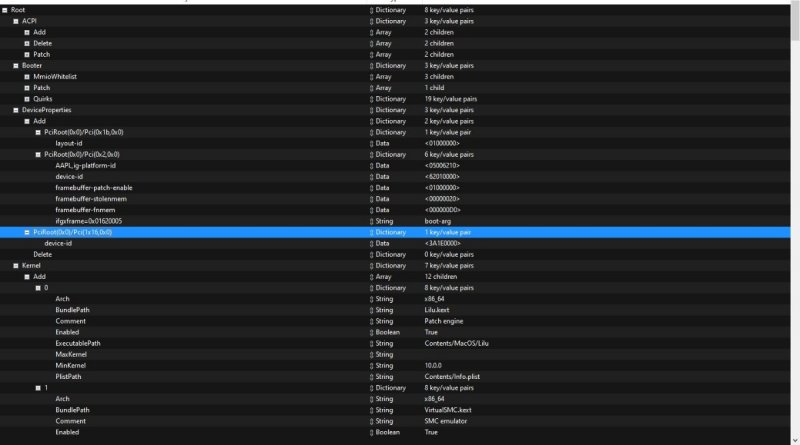Screen dimensions: 800x445
Task: Click the Patch engine comment value
Action: 444,321
